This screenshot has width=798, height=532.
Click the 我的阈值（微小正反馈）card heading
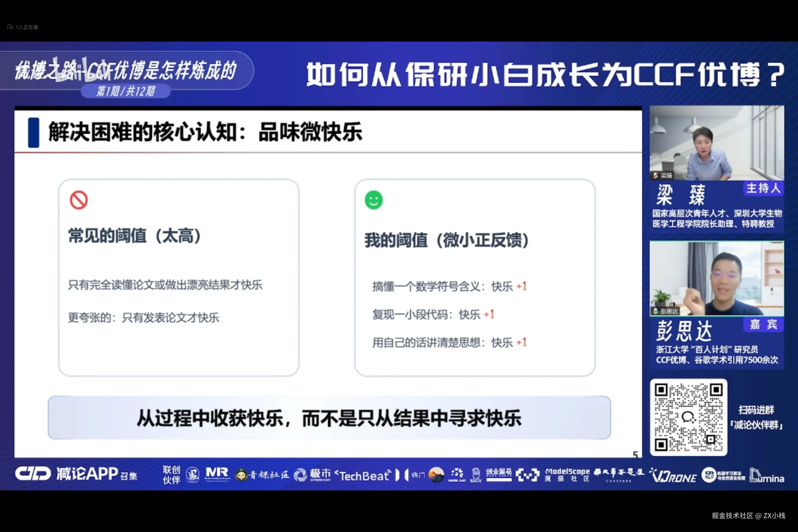pyautogui.click(x=446, y=240)
